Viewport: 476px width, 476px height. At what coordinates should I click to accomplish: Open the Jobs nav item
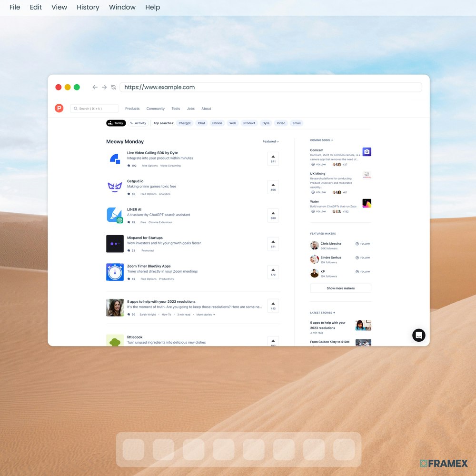click(x=191, y=109)
